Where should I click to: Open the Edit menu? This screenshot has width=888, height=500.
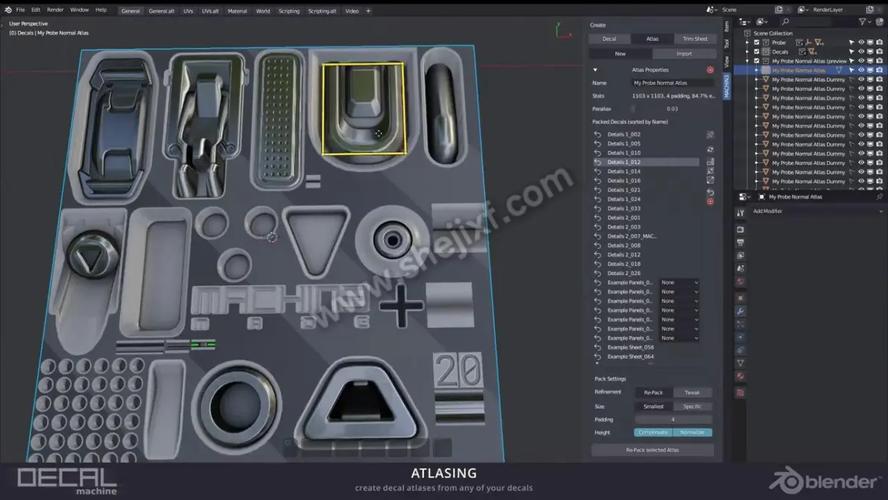click(x=36, y=10)
